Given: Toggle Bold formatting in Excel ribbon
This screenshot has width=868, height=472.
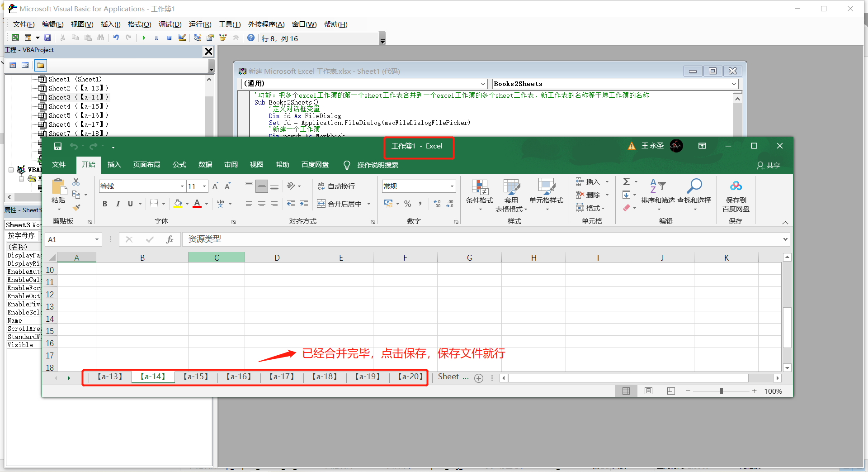Looking at the screenshot, I should (105, 204).
